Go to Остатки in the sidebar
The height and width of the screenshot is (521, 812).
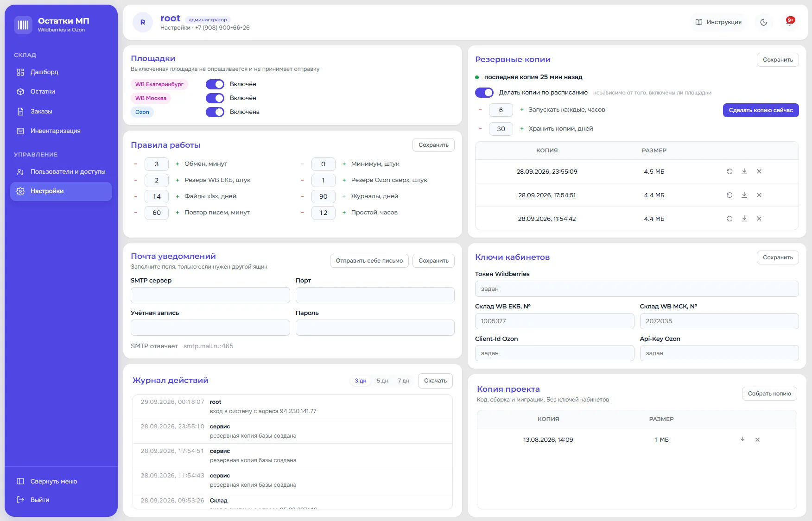point(61,92)
